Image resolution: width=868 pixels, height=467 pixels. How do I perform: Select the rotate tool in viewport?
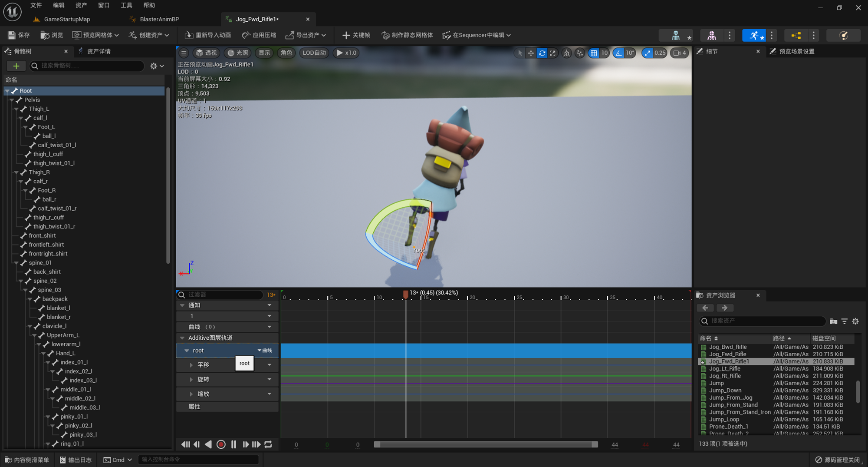pos(542,53)
